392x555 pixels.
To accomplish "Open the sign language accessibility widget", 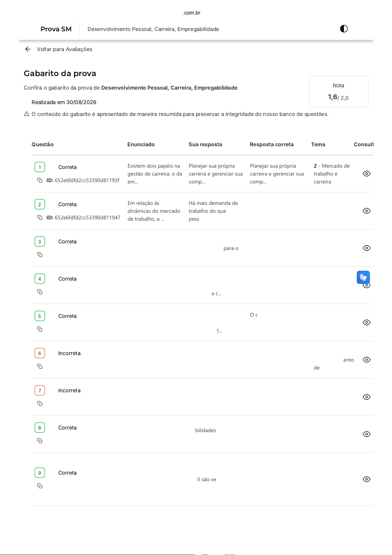I will click(x=363, y=277).
